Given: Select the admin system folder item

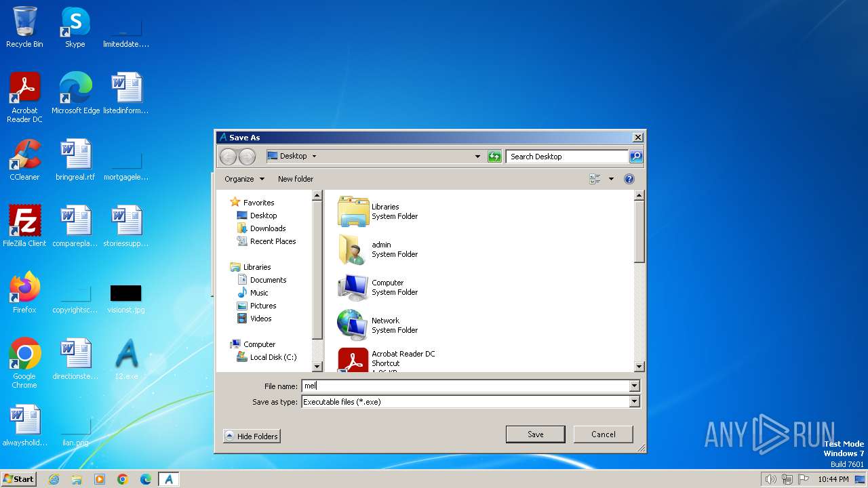Looking at the screenshot, I should pyautogui.click(x=378, y=249).
